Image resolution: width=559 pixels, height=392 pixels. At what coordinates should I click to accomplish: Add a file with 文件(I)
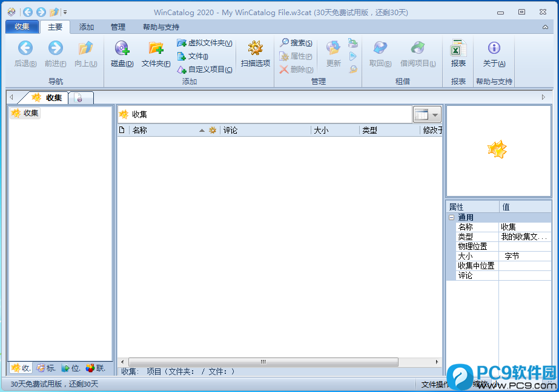[193, 56]
